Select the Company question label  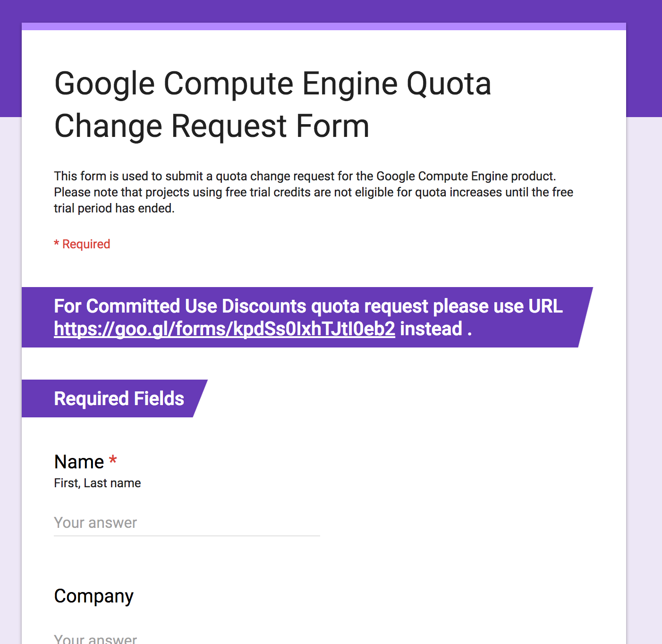[93, 596]
